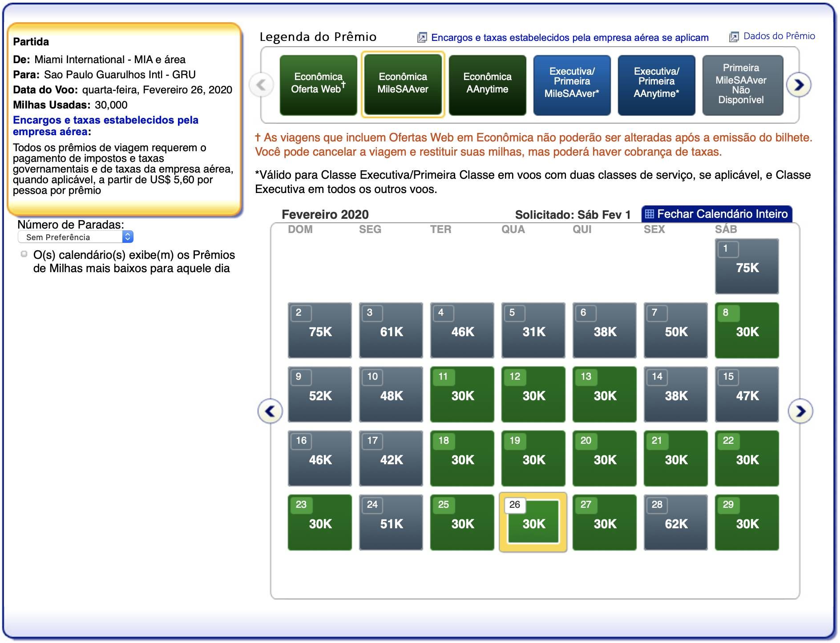The image size is (840, 643).
Task: Select February 7 at 50K
Action: point(676,330)
